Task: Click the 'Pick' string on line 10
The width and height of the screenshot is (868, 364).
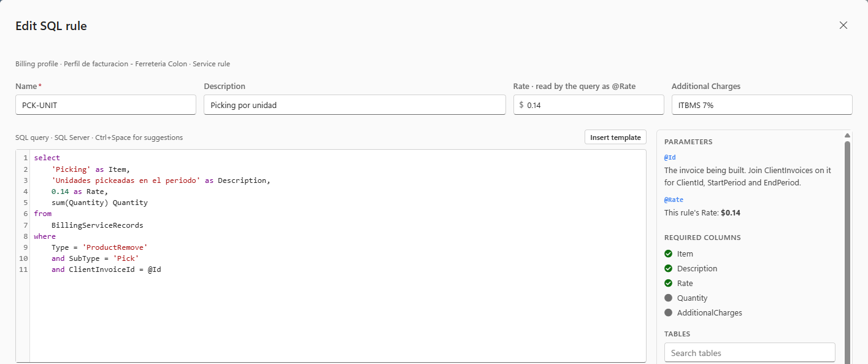Action: 126,258
